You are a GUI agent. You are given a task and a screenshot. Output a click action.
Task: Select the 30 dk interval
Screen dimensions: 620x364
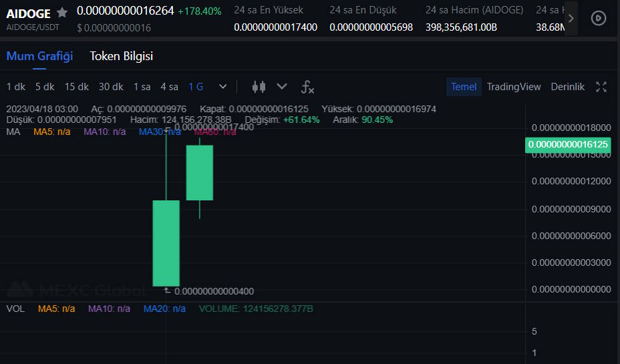[x=111, y=87]
